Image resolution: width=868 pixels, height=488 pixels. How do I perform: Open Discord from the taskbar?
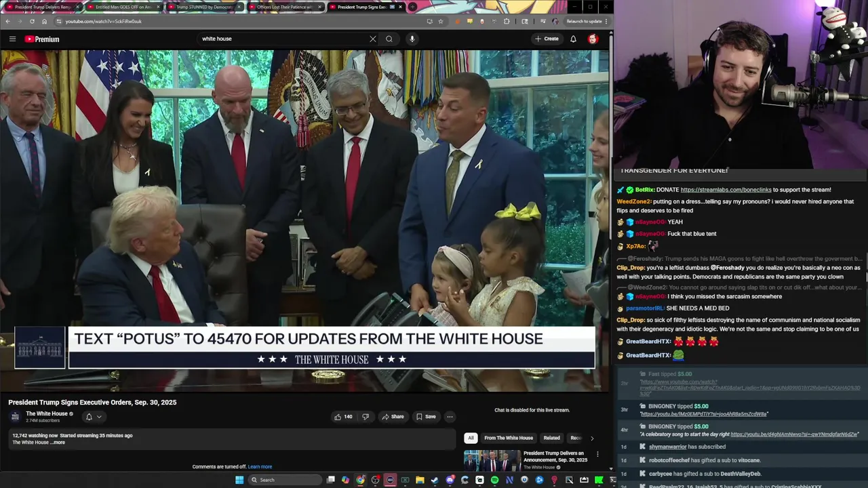[450, 480]
